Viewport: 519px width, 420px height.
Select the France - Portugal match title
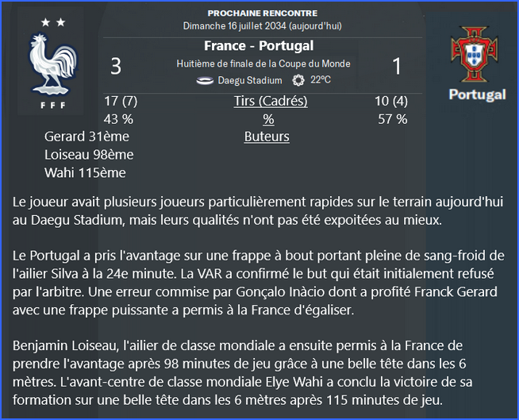[259, 46]
